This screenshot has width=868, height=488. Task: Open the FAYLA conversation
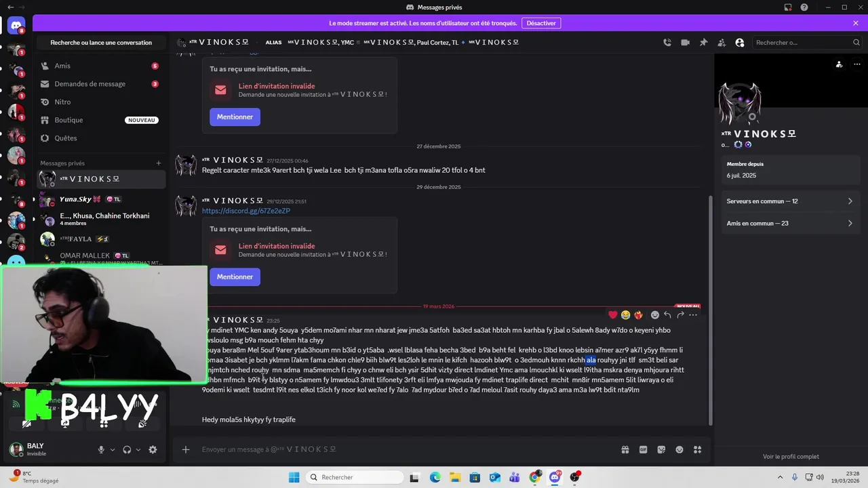101,239
